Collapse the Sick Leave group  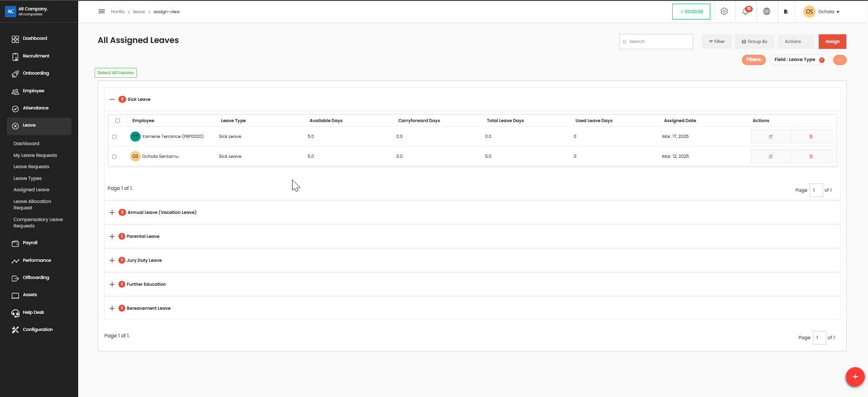[112, 99]
